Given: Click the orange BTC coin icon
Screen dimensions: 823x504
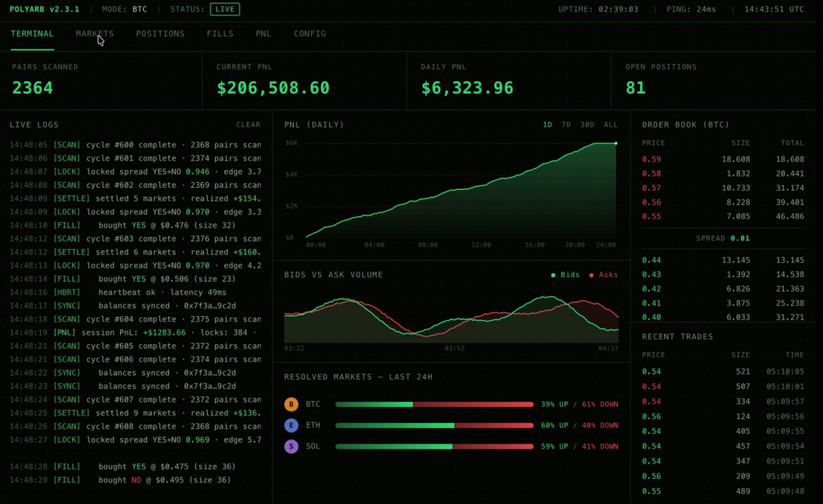Looking at the screenshot, I should (291, 405).
